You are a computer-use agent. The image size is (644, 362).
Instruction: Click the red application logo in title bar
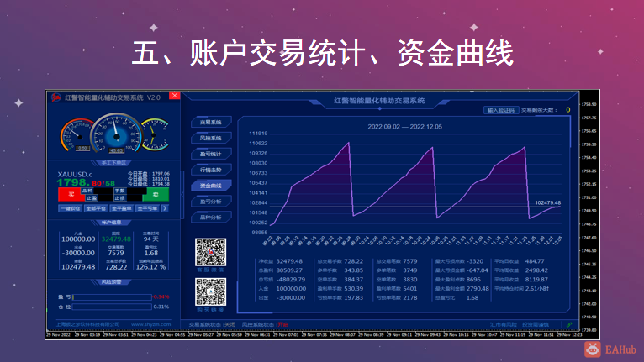click(55, 97)
